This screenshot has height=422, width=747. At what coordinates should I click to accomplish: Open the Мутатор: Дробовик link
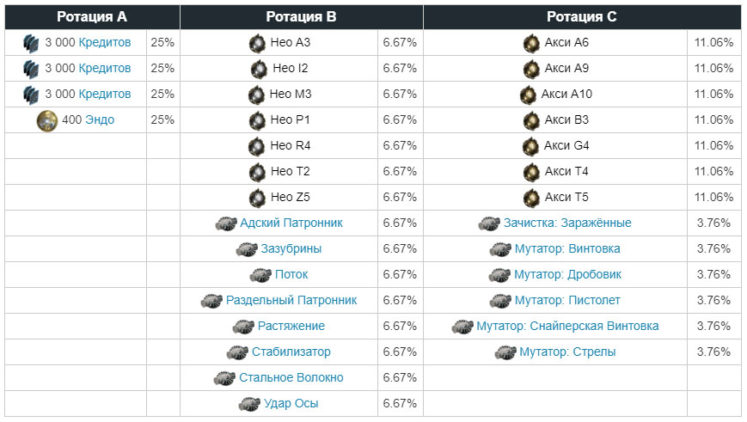coord(567,275)
